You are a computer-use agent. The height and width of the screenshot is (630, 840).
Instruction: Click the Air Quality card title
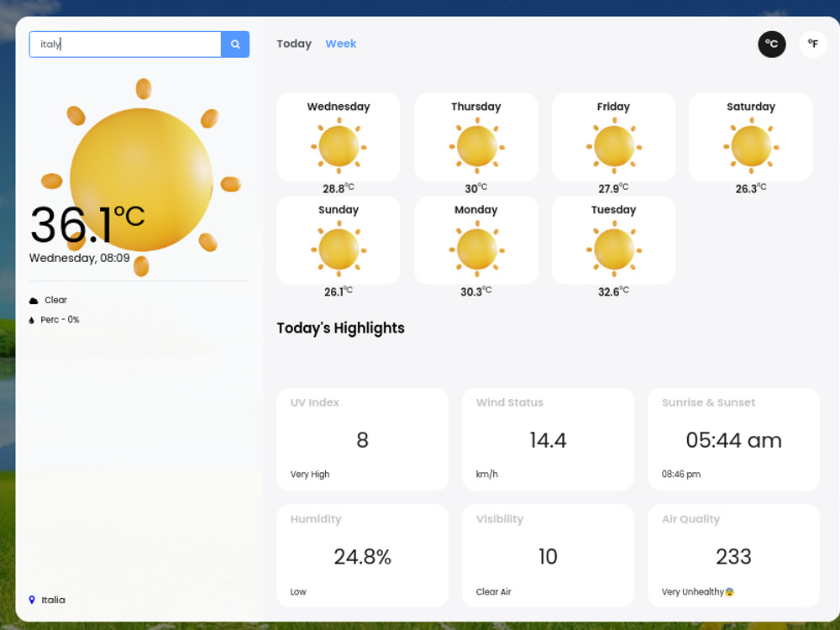(691, 519)
